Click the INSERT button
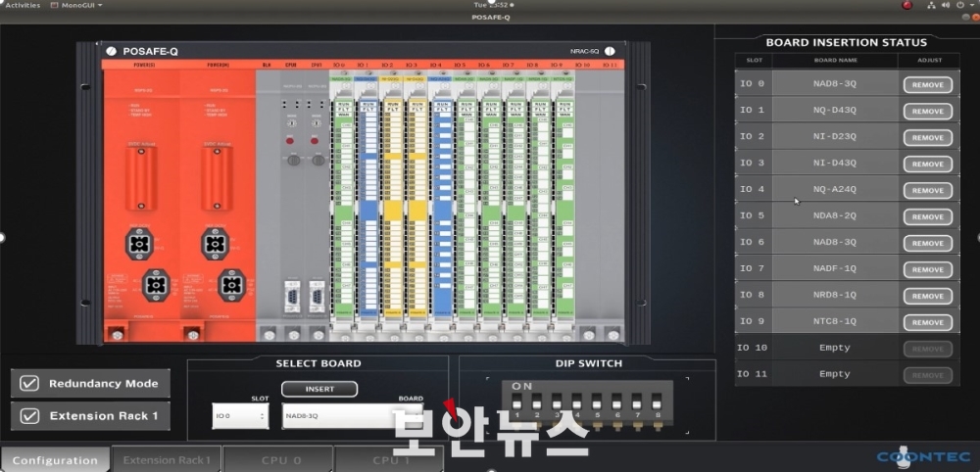Image resolution: width=980 pixels, height=472 pixels. pos(319,389)
